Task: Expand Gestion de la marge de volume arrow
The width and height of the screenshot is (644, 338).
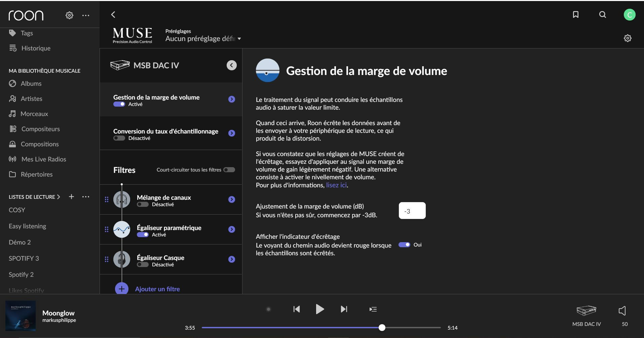Action: tap(232, 99)
